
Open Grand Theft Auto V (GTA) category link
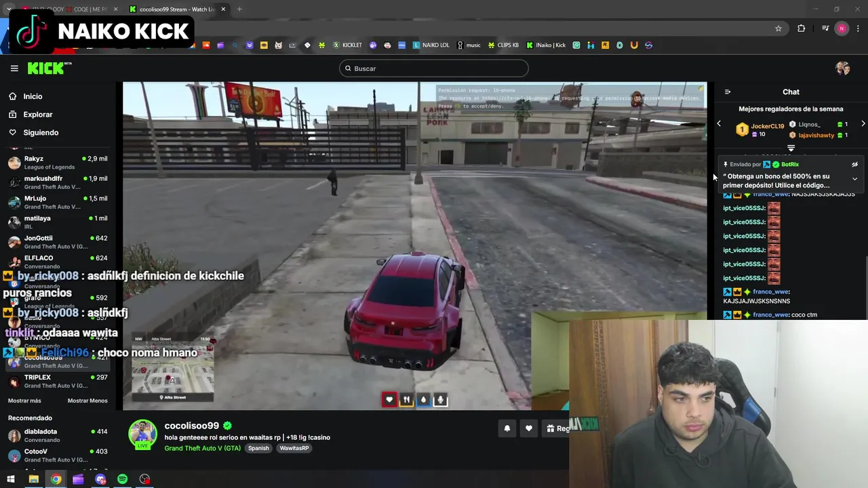pyautogui.click(x=202, y=448)
